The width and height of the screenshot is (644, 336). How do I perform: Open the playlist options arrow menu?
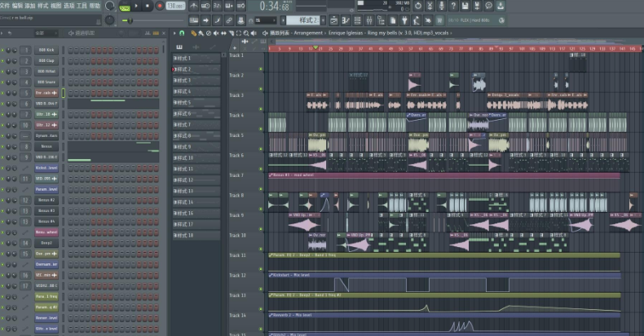[175, 33]
